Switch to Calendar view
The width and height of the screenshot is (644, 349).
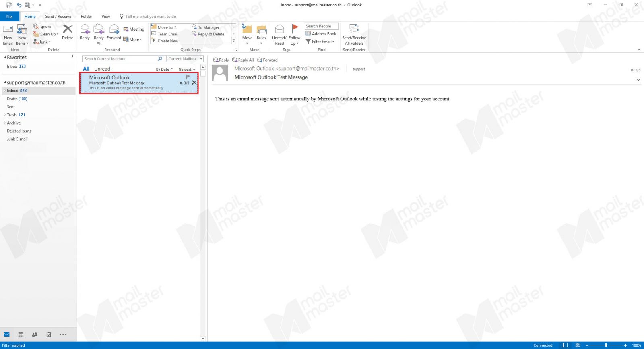tap(21, 334)
